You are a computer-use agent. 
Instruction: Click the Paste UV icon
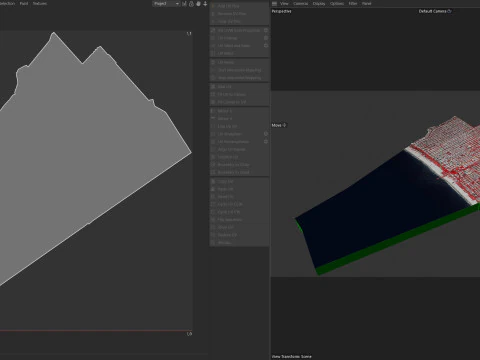coord(213,189)
